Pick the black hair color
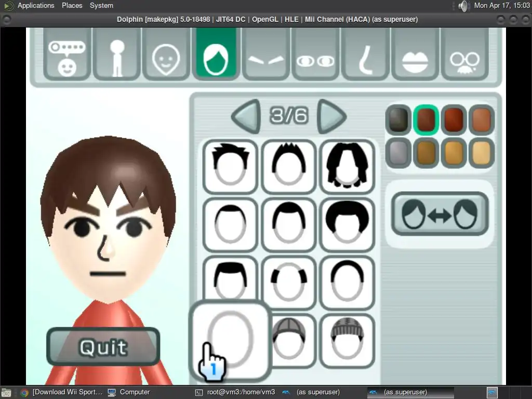Viewport: 532px width, 399px height. (x=398, y=120)
